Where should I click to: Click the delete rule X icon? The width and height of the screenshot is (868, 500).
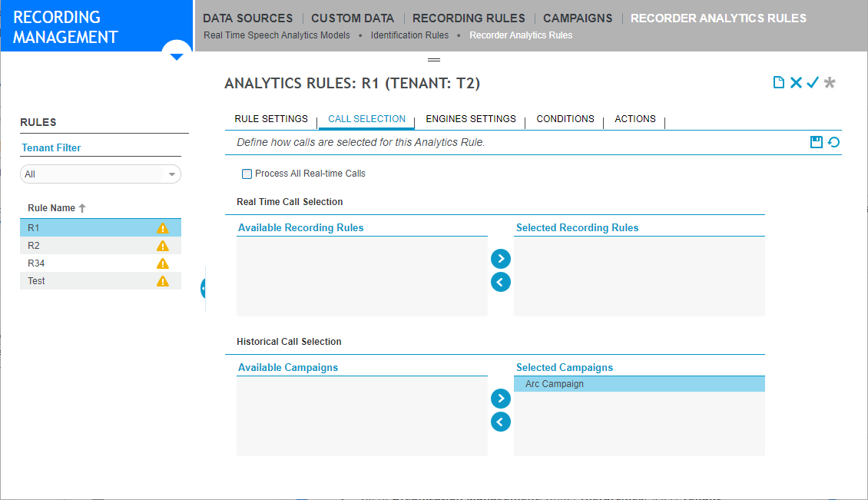796,82
